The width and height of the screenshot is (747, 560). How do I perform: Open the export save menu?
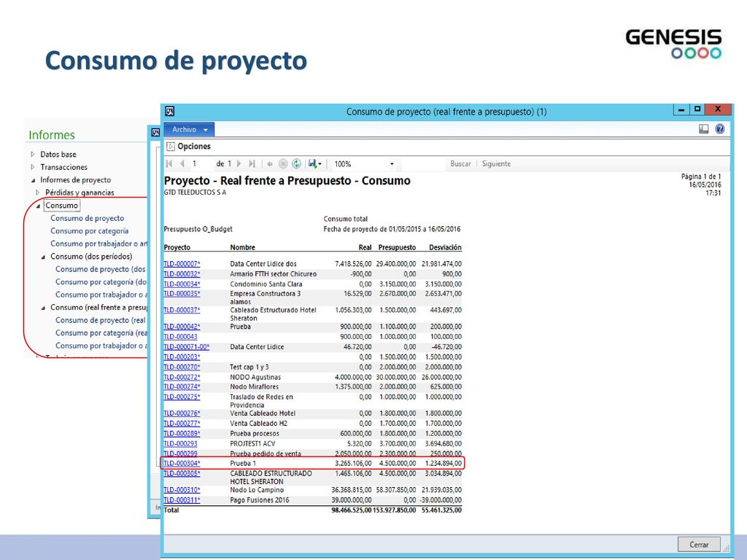point(314,164)
